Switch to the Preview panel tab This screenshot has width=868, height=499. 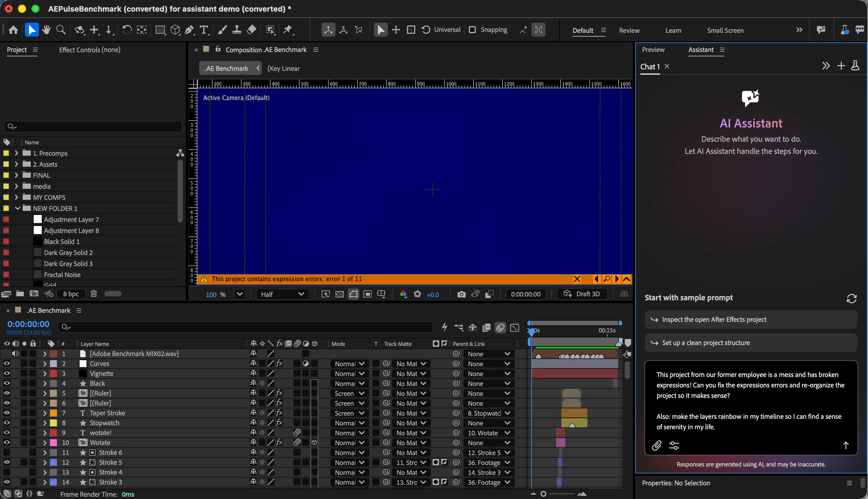click(x=653, y=50)
